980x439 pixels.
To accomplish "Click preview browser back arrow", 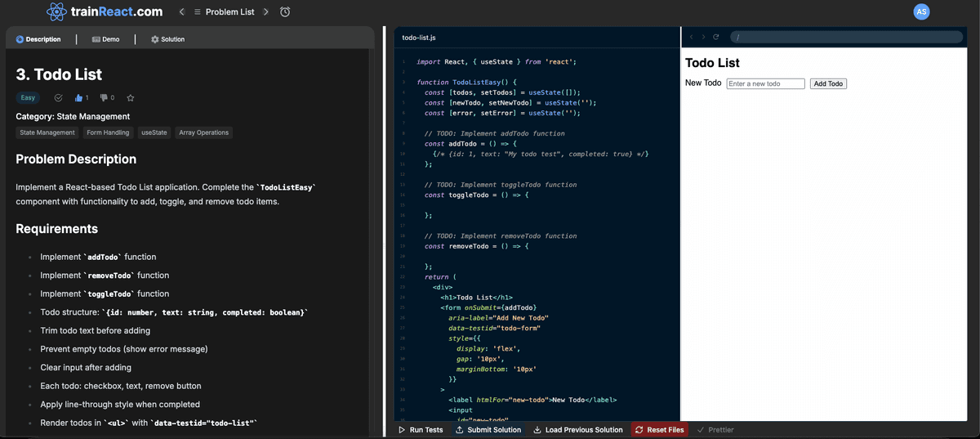I will click(x=691, y=37).
